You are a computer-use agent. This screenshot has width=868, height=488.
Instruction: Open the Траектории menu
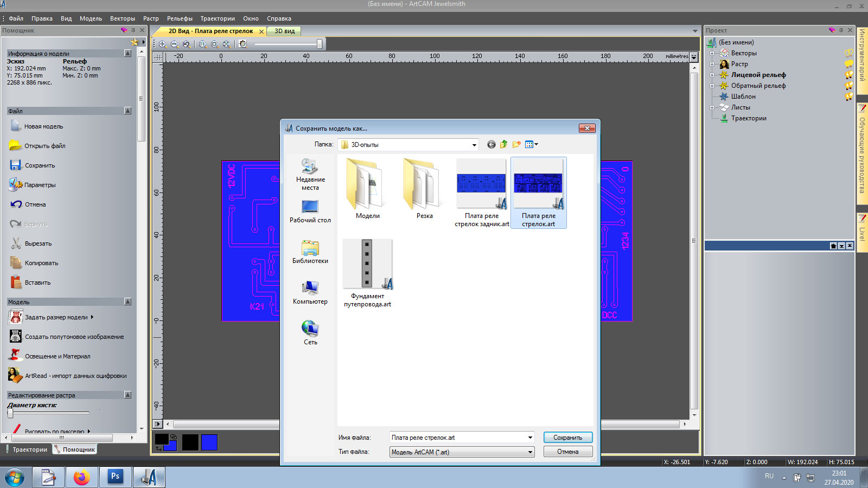tap(218, 18)
